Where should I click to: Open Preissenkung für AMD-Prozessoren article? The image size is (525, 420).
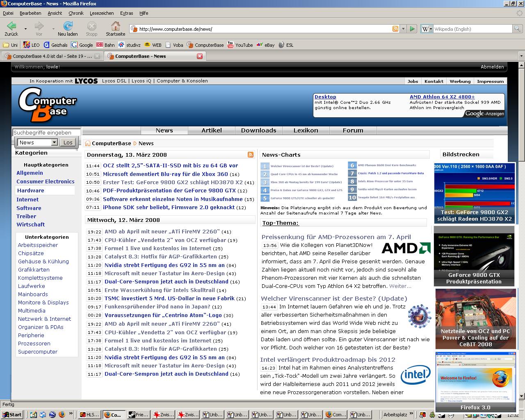[336, 237]
